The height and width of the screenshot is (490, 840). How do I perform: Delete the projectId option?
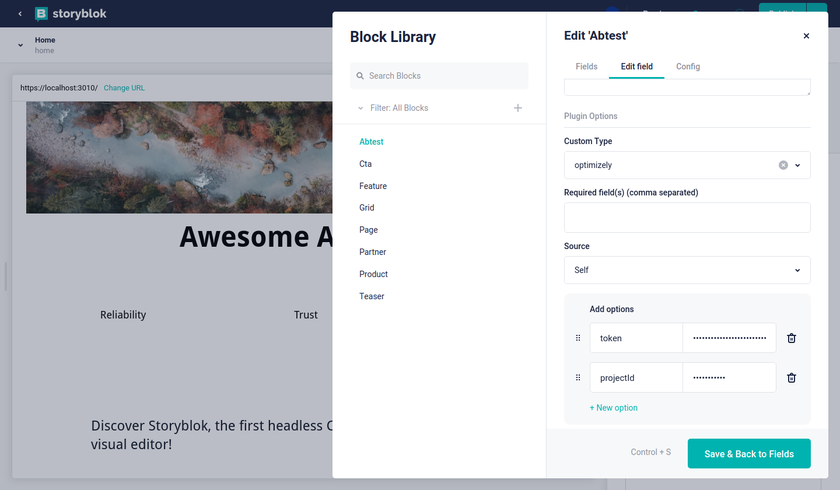coord(791,378)
